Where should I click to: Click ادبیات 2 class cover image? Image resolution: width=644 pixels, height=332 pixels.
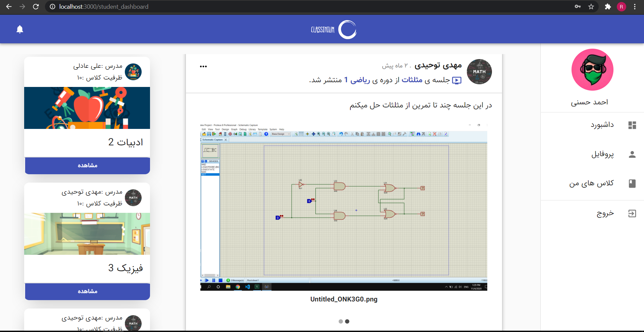(87, 108)
